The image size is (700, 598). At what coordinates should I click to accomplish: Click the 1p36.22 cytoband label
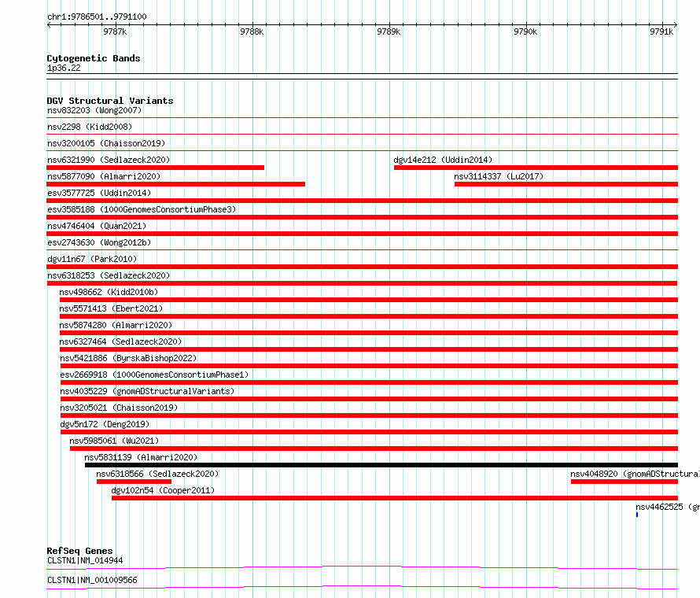pos(64,68)
